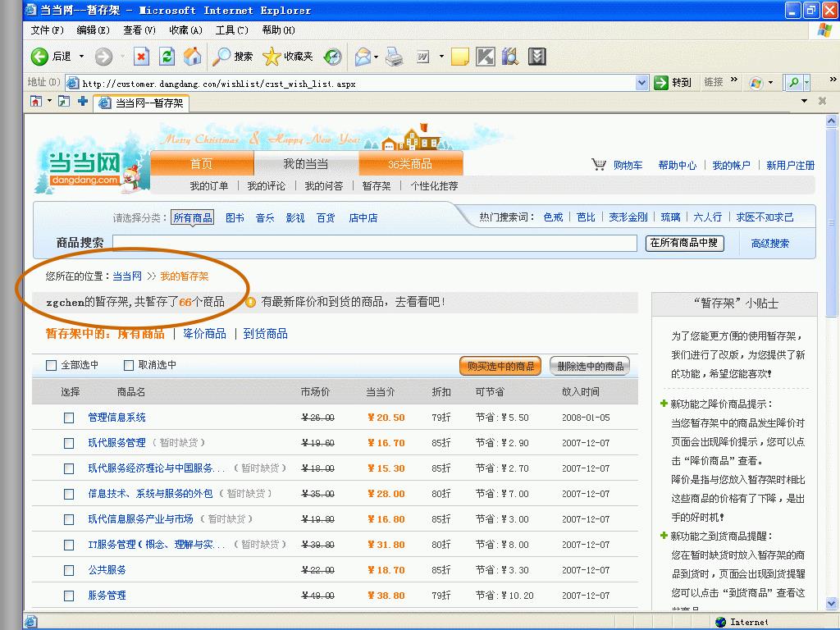840x630 pixels.
Task: Click the shopping cart icon
Action: pos(598,164)
